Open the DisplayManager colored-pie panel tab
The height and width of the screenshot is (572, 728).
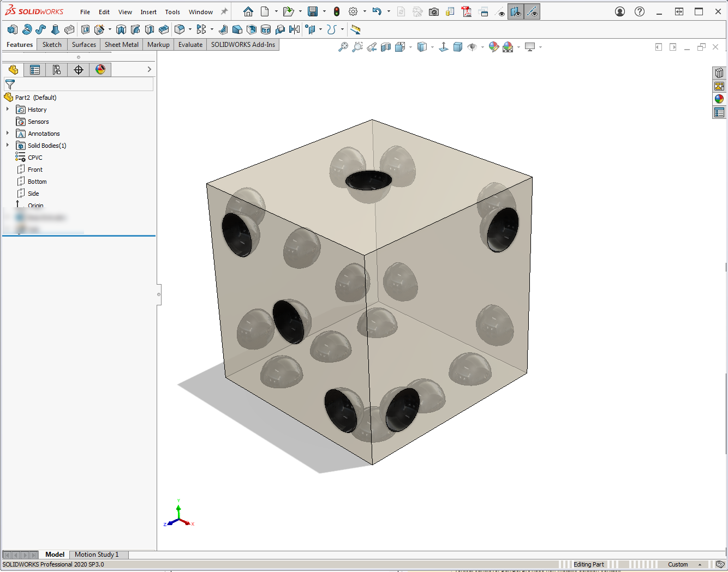point(100,69)
